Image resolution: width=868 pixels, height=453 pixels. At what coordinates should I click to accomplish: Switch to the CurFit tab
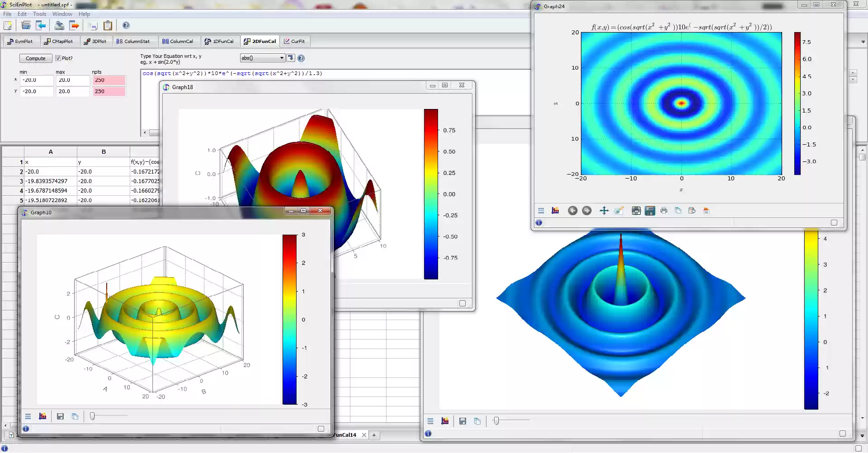(x=295, y=41)
